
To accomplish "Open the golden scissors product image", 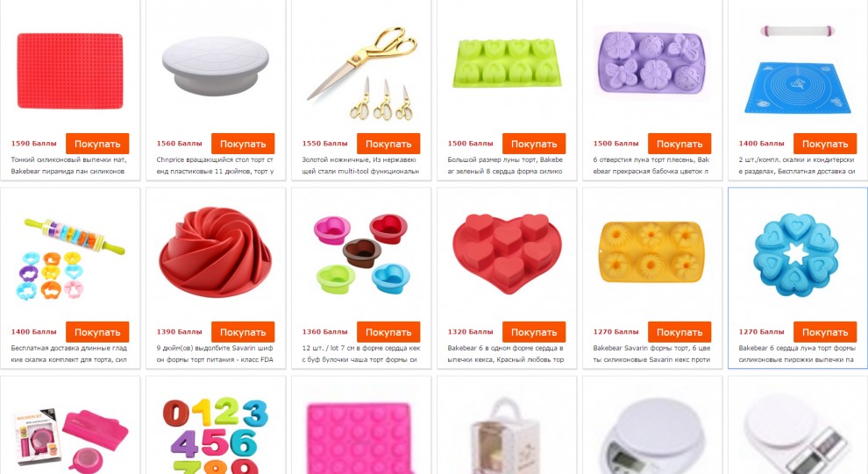I will click(x=361, y=72).
